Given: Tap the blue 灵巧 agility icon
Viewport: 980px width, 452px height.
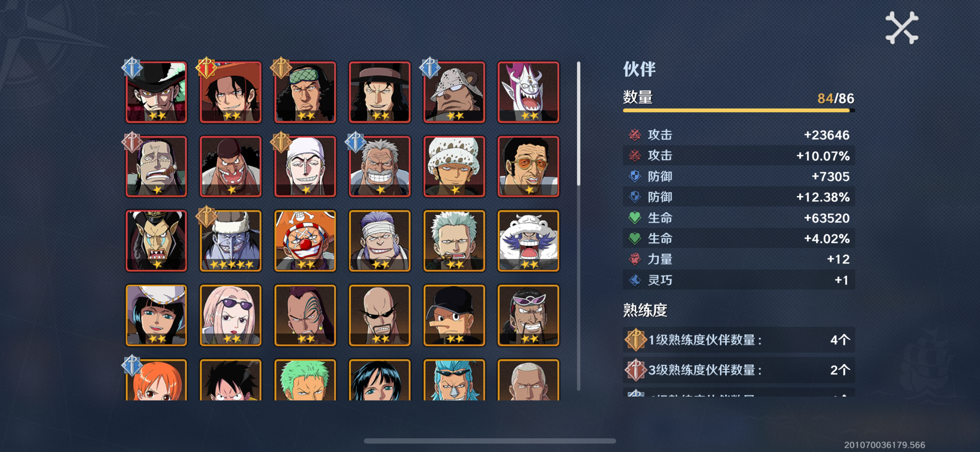Looking at the screenshot, I should [634, 280].
